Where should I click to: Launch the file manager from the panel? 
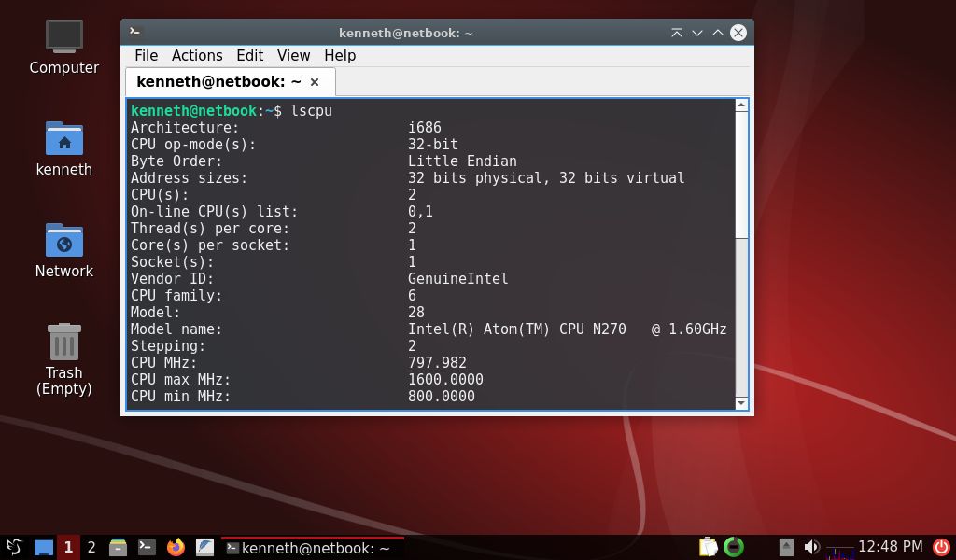(x=118, y=547)
